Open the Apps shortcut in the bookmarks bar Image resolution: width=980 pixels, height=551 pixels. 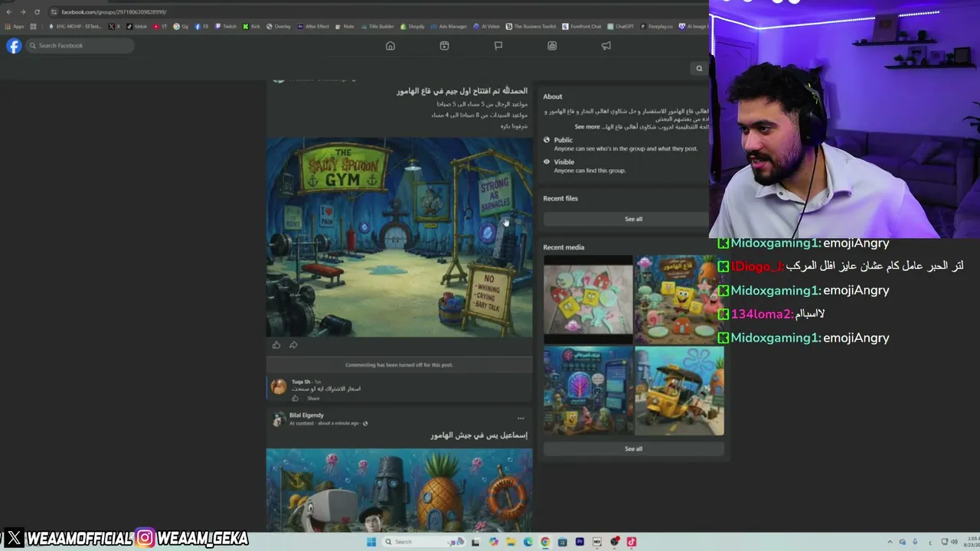(15, 26)
